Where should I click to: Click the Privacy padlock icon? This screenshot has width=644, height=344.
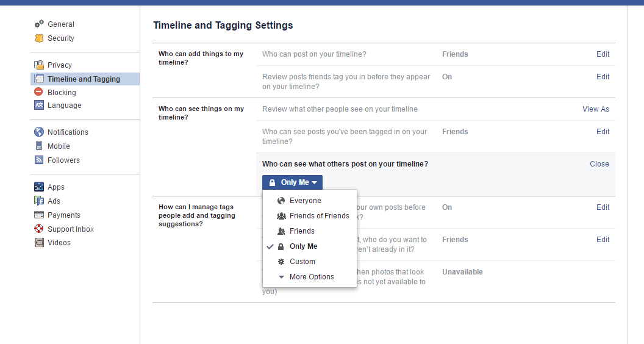39,65
